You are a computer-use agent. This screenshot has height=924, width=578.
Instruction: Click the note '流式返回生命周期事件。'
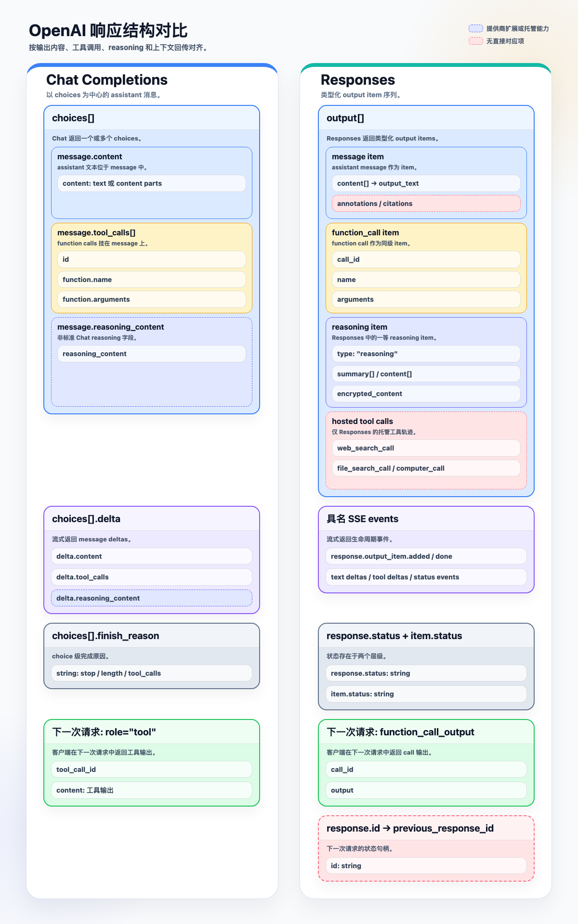click(x=361, y=539)
